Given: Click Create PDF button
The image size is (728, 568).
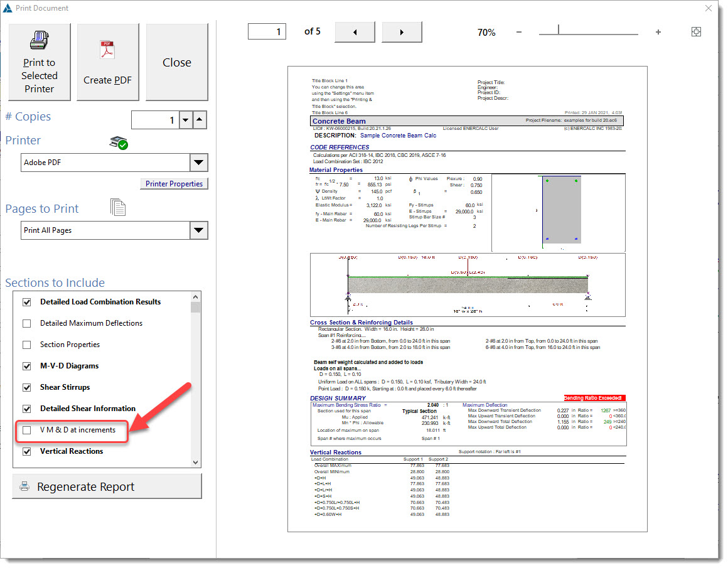Looking at the screenshot, I should [108, 62].
